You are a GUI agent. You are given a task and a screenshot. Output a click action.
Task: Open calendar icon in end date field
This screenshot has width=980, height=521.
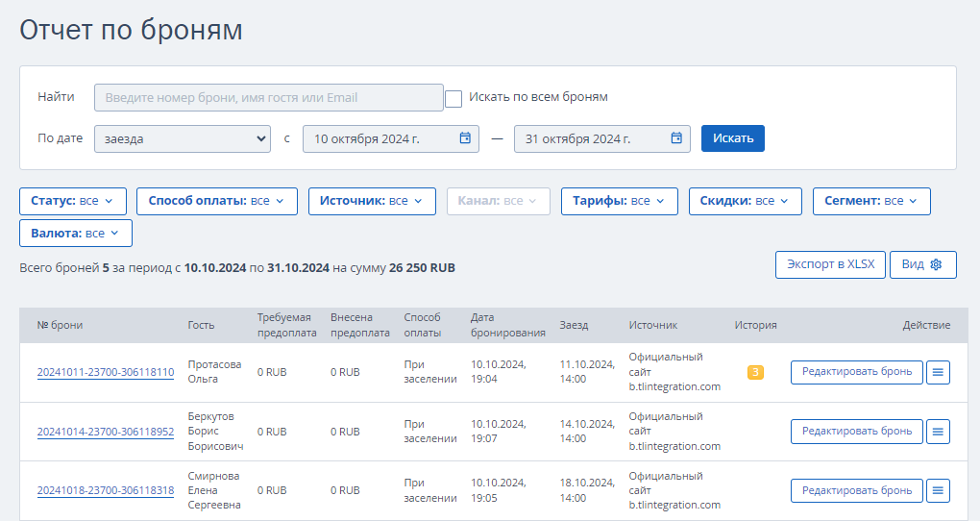[676, 138]
